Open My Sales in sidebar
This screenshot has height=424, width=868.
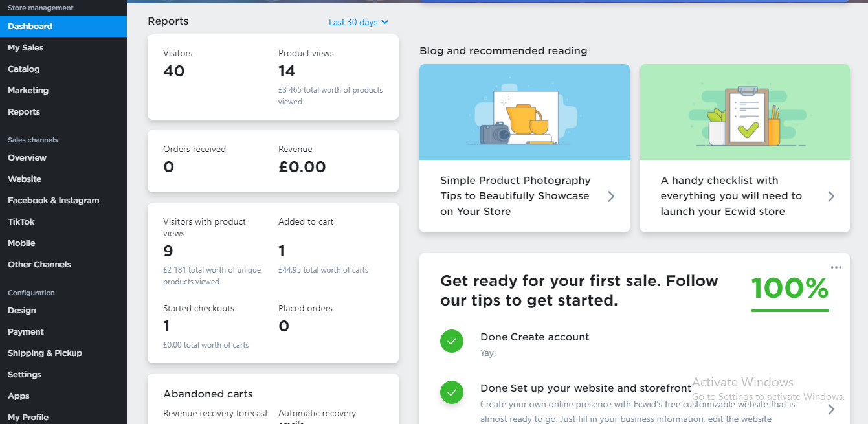coord(26,47)
